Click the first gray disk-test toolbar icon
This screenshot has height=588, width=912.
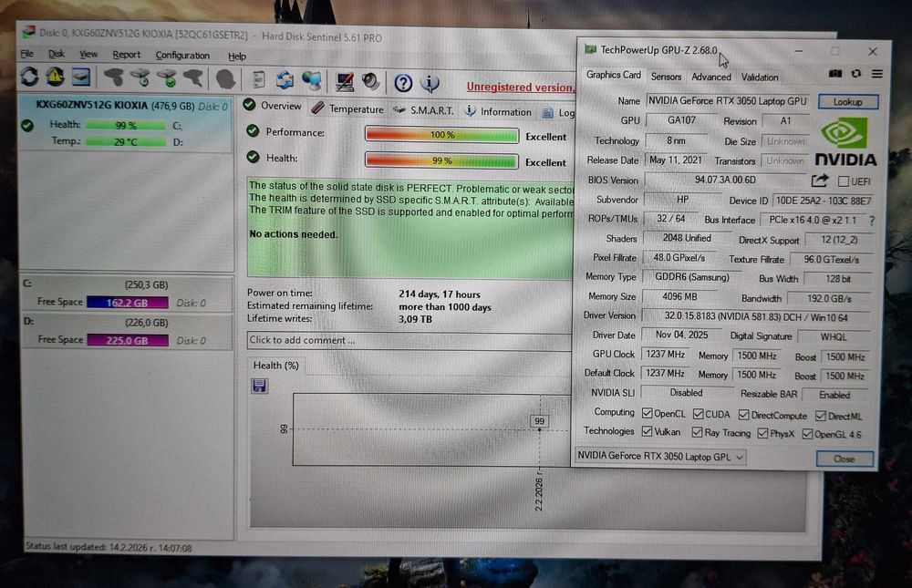(114, 77)
